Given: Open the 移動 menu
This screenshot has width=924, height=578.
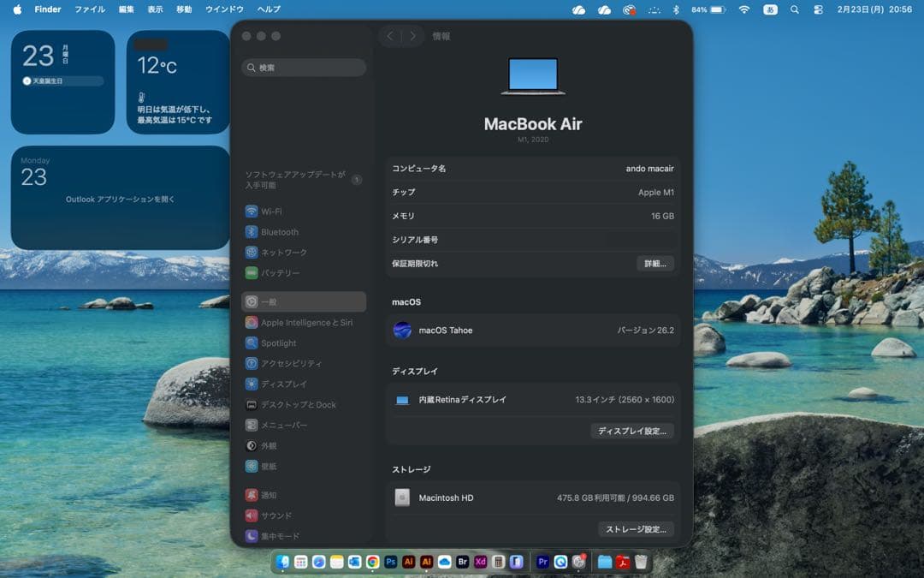Looking at the screenshot, I should tap(184, 9).
